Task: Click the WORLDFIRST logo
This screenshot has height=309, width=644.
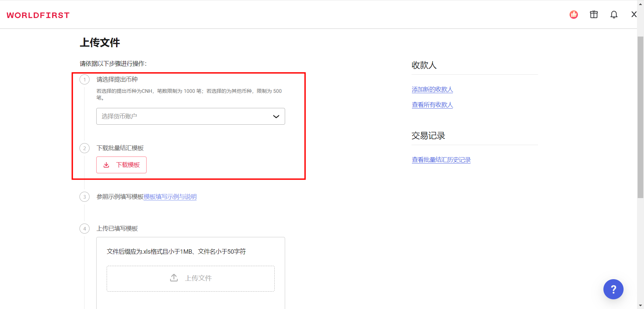Action: [38, 15]
